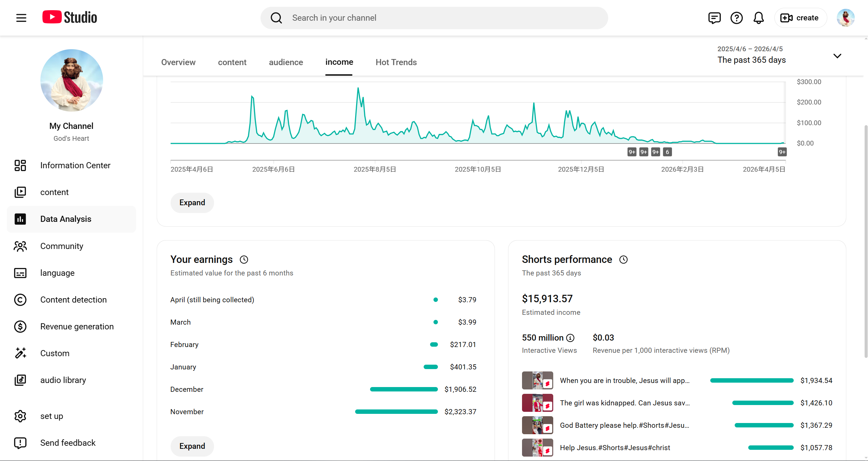Go to Revenue generation dollar icon
868x461 pixels.
click(x=20, y=327)
